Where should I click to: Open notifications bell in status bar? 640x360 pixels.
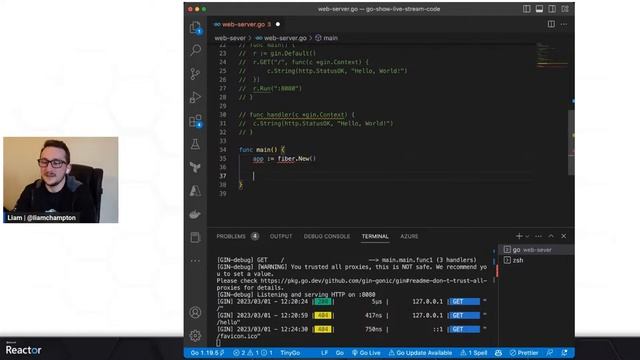[x=564, y=353]
